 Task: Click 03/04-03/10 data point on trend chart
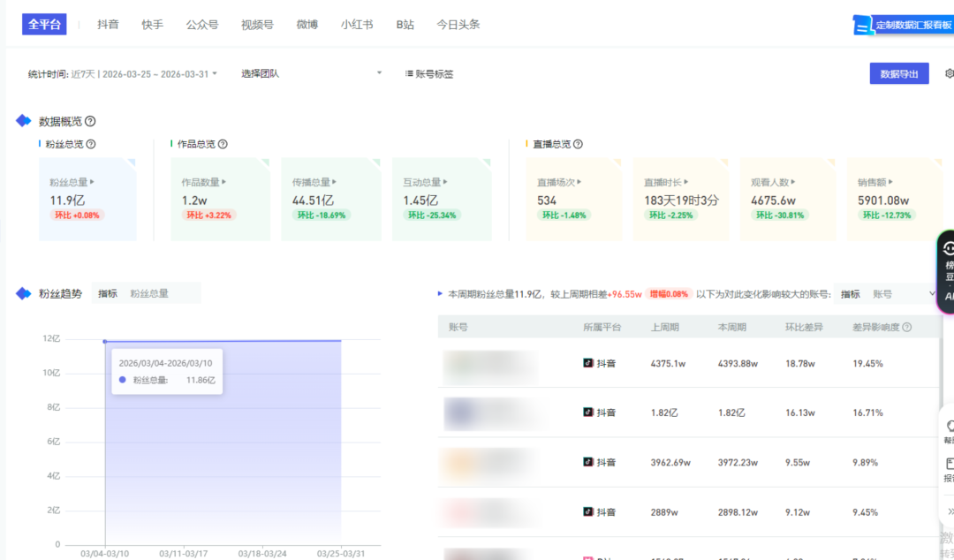105,342
